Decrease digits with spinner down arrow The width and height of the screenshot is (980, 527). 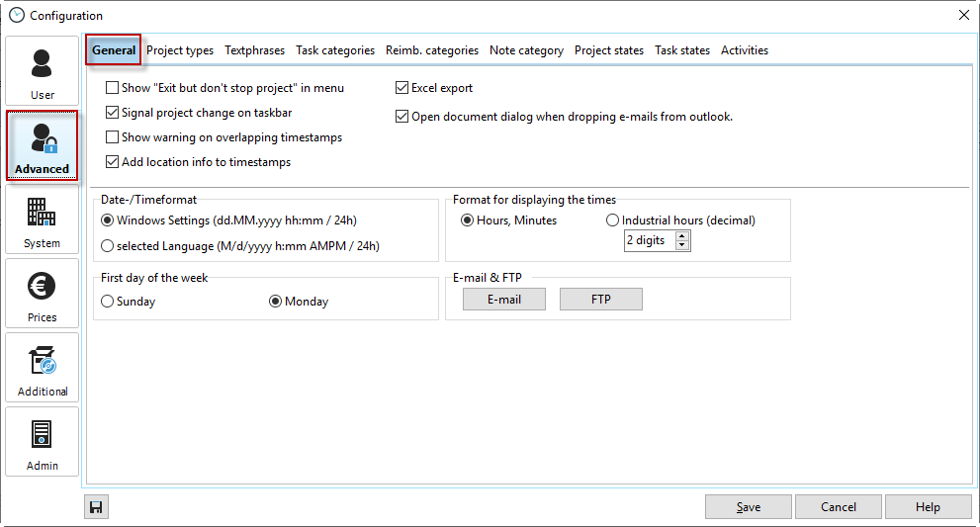(x=682, y=245)
